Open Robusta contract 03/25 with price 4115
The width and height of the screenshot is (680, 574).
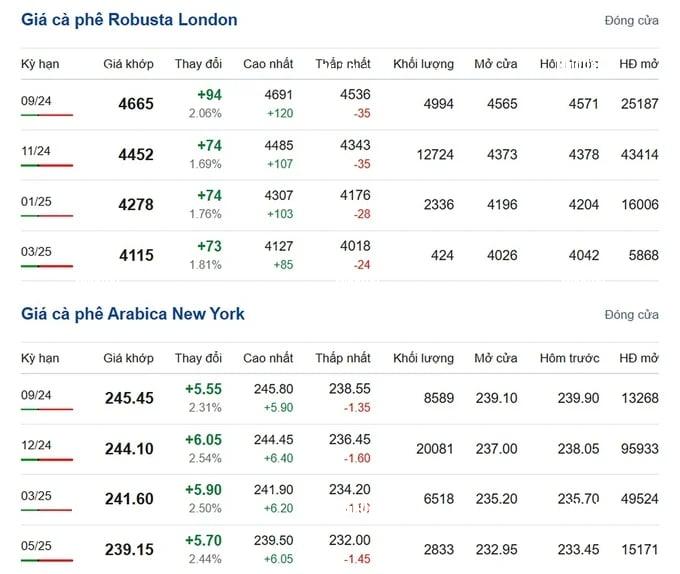coord(340,255)
